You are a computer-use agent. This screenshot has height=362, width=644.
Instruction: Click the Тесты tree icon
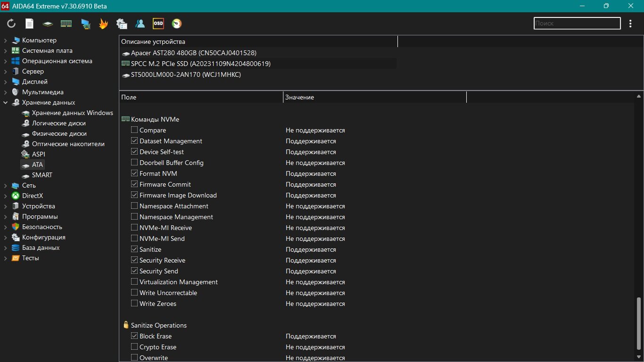16,258
